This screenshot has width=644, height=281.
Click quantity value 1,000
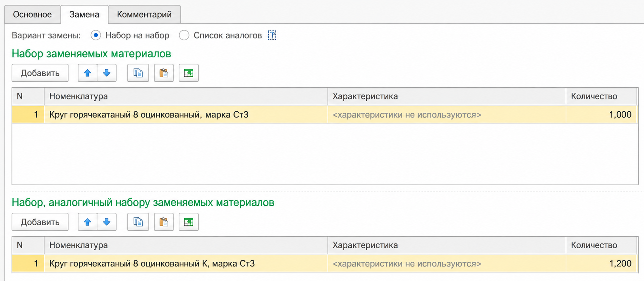click(x=601, y=115)
